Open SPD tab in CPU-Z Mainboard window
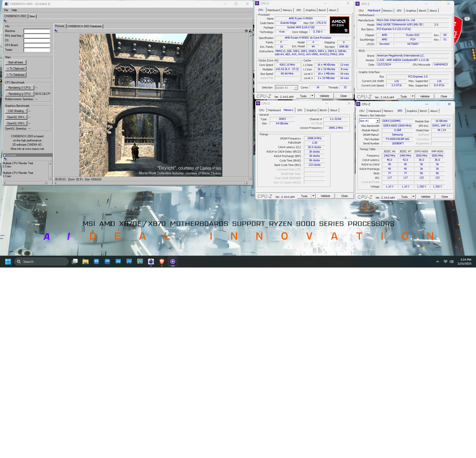476x458 pixels. [399, 11]
